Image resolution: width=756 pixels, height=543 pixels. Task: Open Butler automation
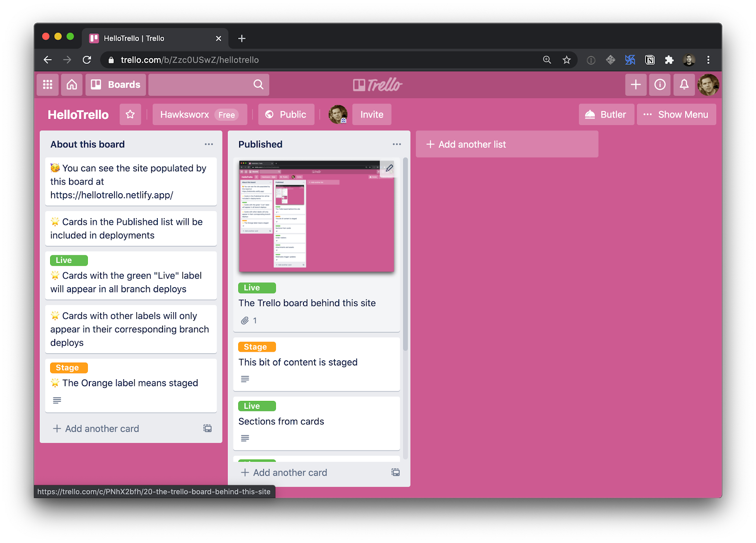[x=607, y=114]
